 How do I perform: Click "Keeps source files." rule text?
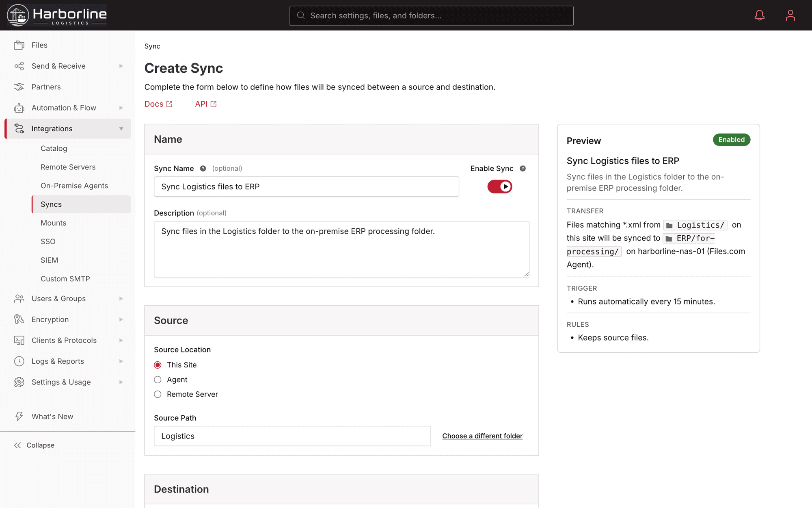coord(613,338)
